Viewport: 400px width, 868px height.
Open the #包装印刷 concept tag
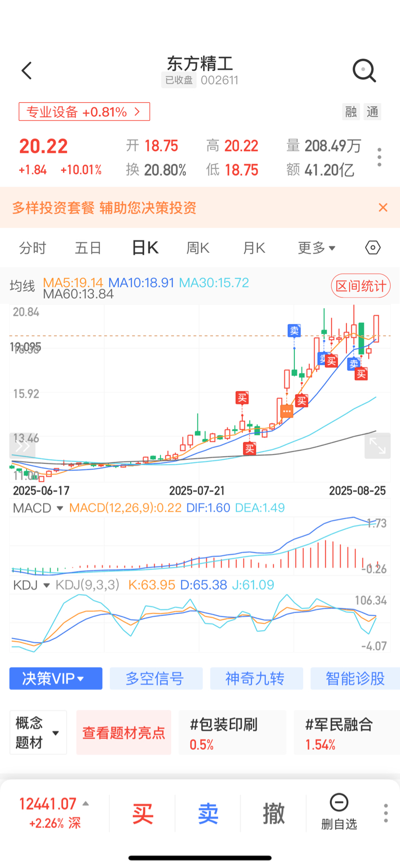tap(232, 732)
